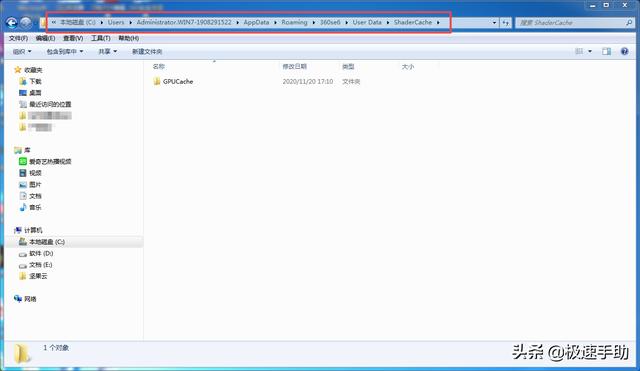Jump to Users in the address breadcrumb
This screenshot has width=640, height=371.
click(x=116, y=22)
